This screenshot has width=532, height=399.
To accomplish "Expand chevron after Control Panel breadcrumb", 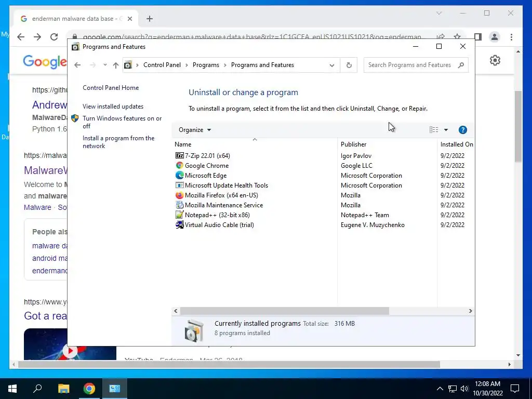I will point(187,65).
